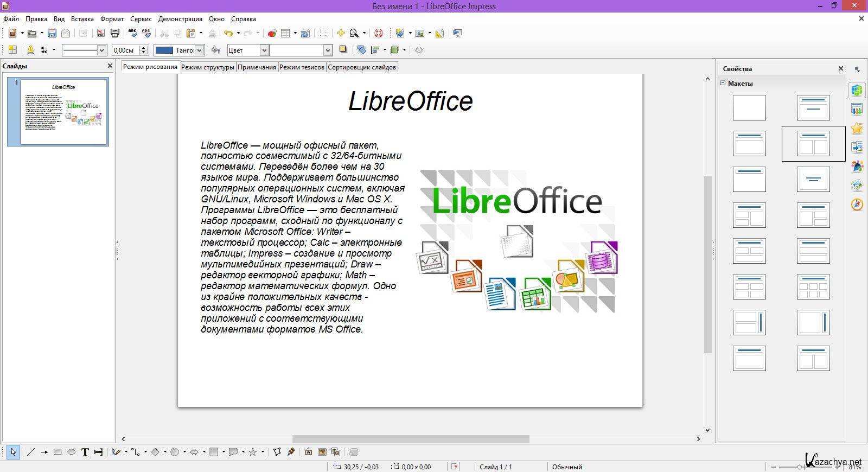Switch to Режим тезисов tab

(302, 67)
